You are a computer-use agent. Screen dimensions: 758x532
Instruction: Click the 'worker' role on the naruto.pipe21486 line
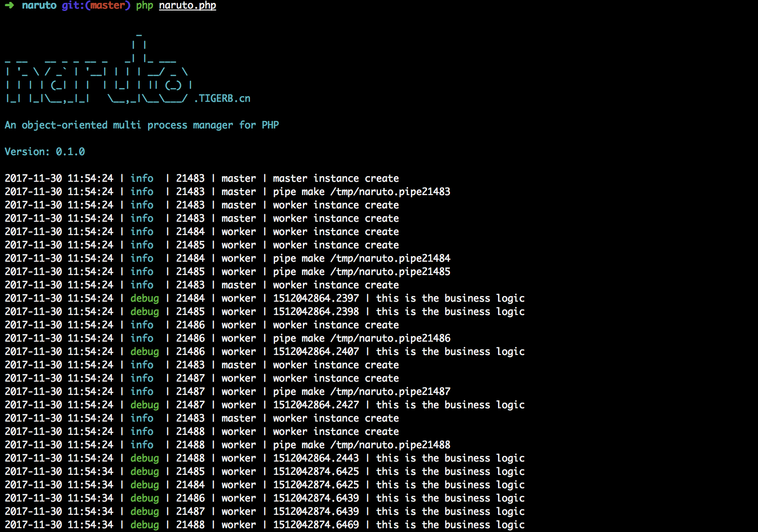tap(239, 338)
